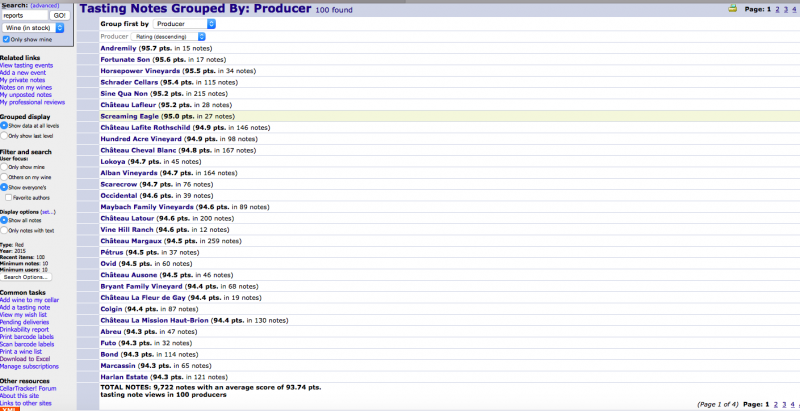Open Links to other sites
Image resolution: width=800 pixels, height=411 pixels.
(26, 403)
